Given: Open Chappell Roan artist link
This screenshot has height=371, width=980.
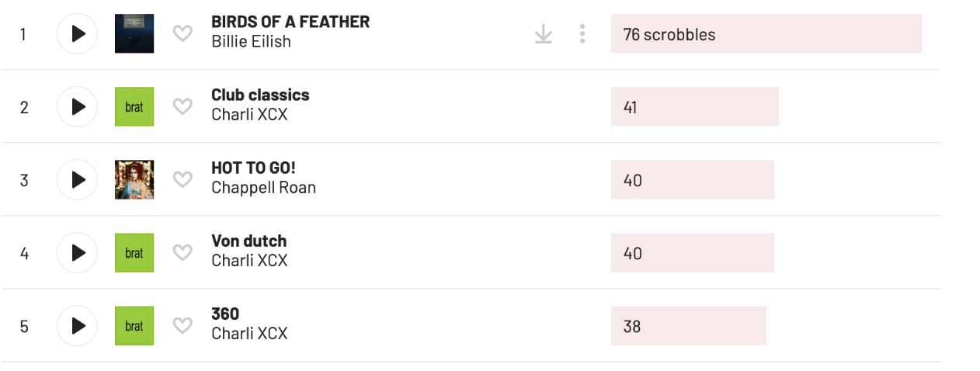Looking at the screenshot, I should point(263,188).
